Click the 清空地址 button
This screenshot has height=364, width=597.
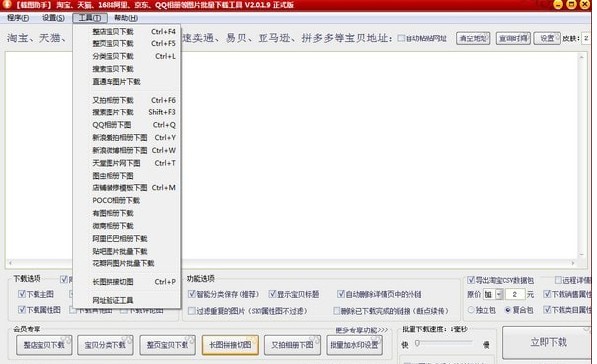[474, 38]
